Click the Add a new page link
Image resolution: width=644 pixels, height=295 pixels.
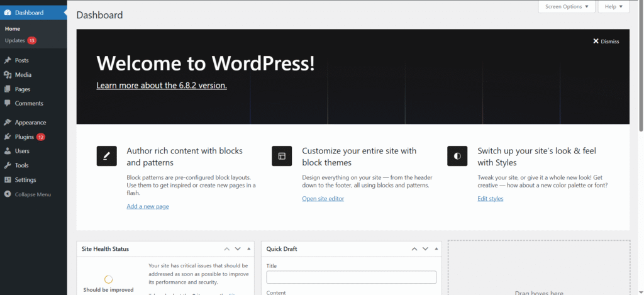tap(148, 206)
